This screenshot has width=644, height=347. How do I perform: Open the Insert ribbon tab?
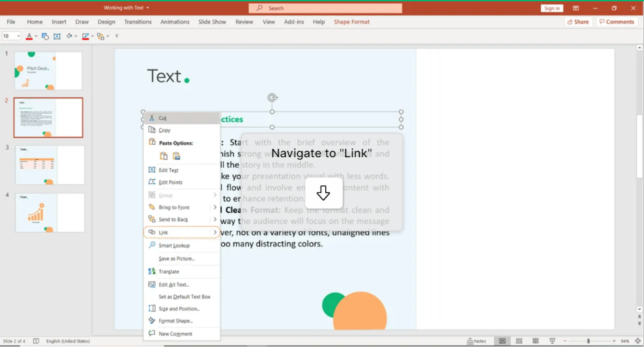pyautogui.click(x=59, y=21)
